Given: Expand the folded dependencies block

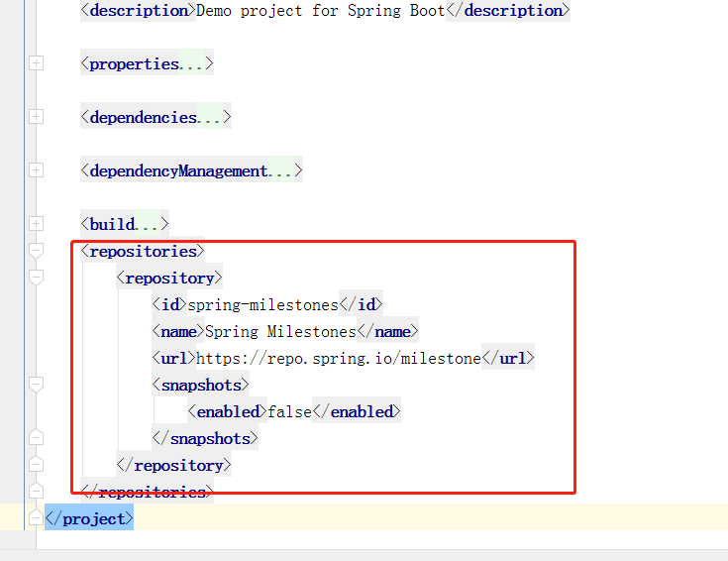Looking at the screenshot, I should point(37,117).
